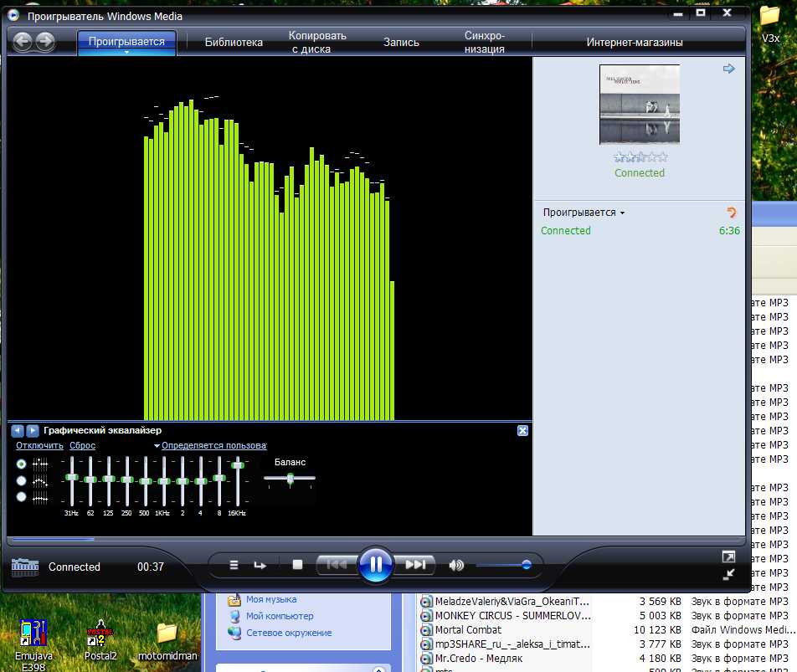Select first equalizer slider mode radio button
The height and width of the screenshot is (672, 797).
22,464
